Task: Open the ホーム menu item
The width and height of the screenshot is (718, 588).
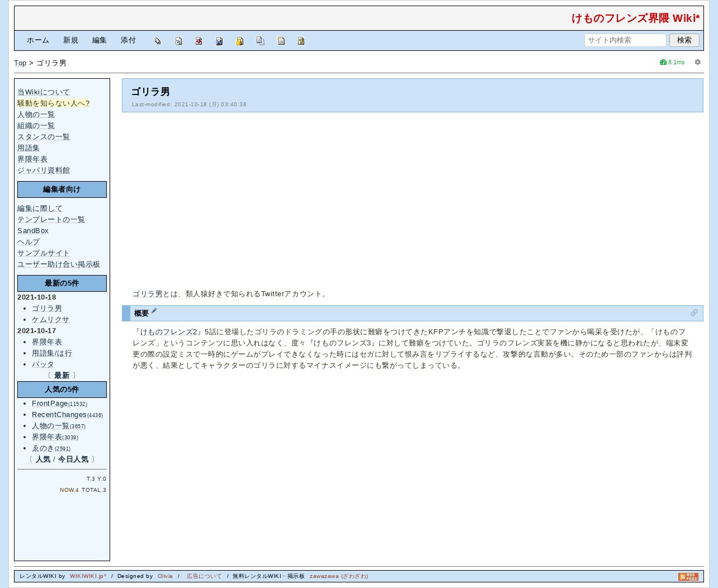Action: tap(38, 40)
